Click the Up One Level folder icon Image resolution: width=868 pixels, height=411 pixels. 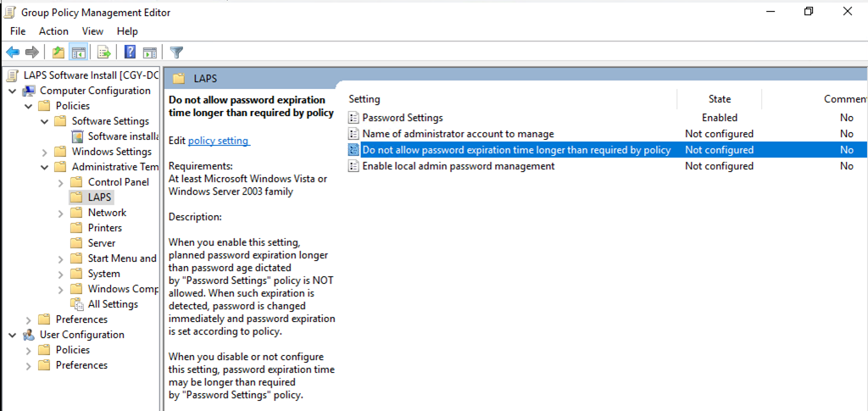coord(58,53)
